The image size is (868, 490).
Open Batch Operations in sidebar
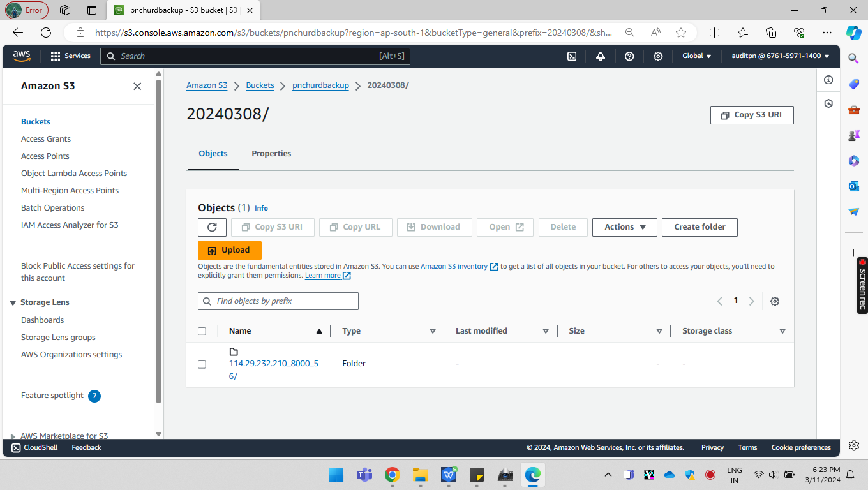click(52, 208)
